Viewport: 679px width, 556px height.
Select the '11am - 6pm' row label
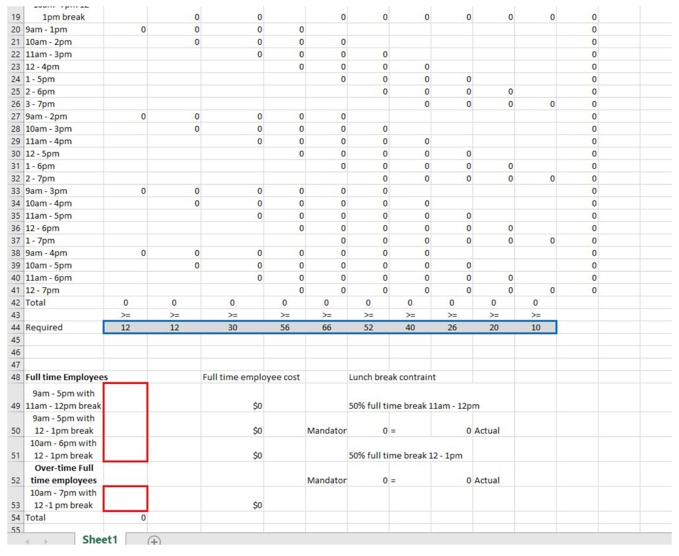(x=48, y=278)
